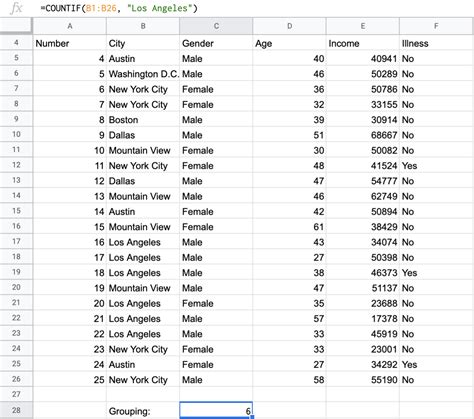474x419 pixels.
Task: Select 'Mountain View' cell in row 11
Action: point(143,150)
